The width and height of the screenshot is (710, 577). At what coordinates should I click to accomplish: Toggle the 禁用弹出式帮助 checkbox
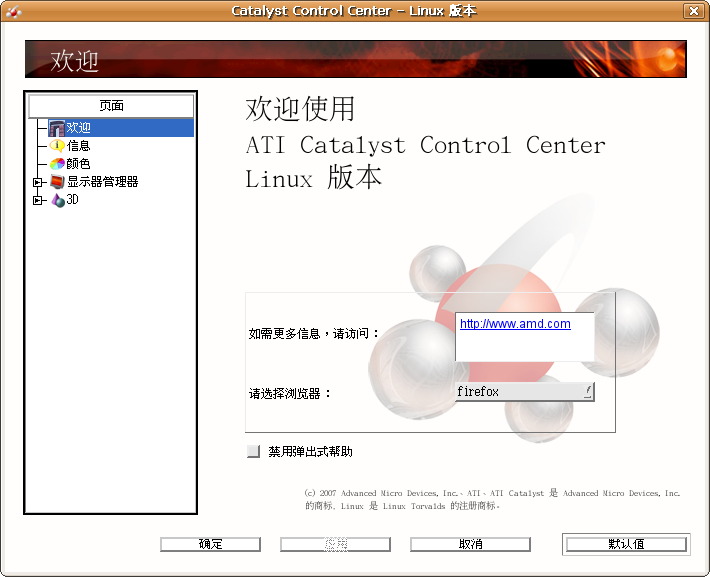pyautogui.click(x=253, y=451)
